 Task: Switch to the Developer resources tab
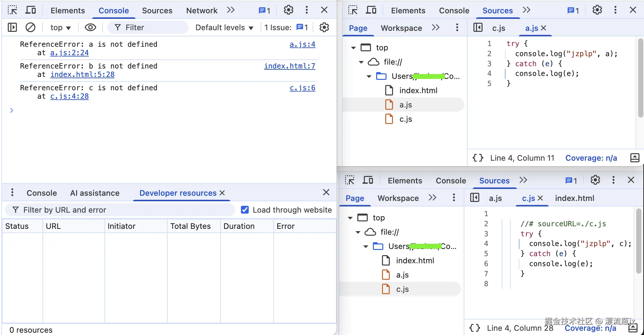[178, 193]
